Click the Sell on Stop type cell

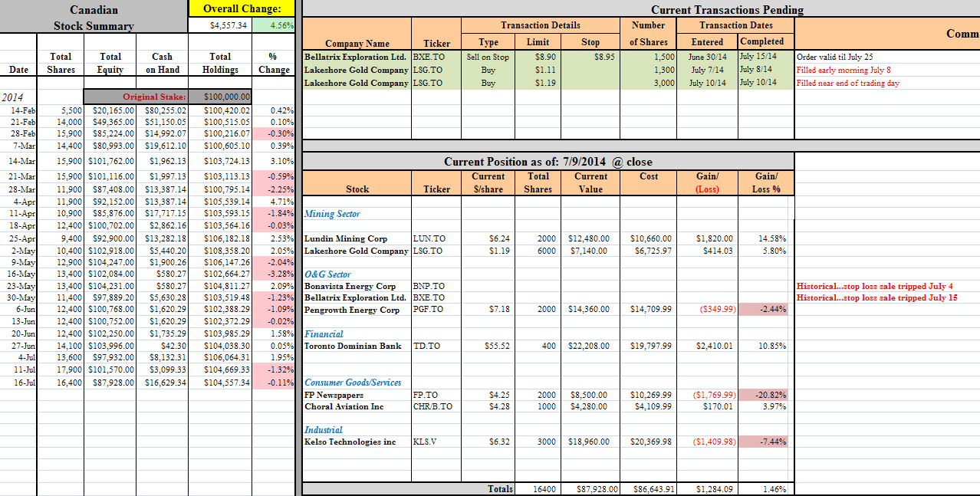click(x=488, y=57)
